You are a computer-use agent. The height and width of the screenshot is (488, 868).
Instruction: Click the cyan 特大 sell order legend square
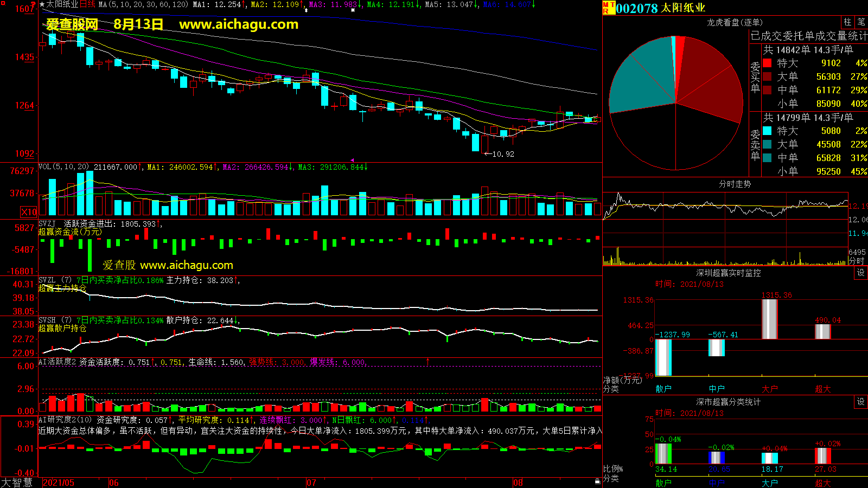767,131
